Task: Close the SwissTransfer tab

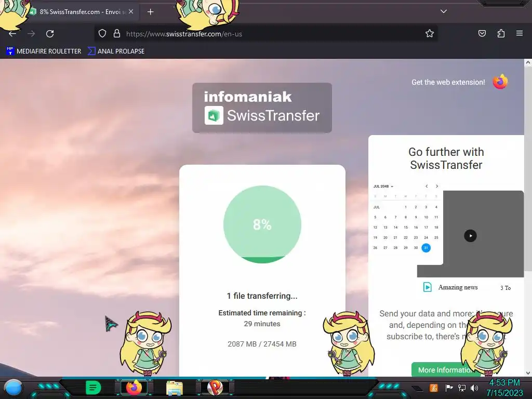Action: coord(131,11)
